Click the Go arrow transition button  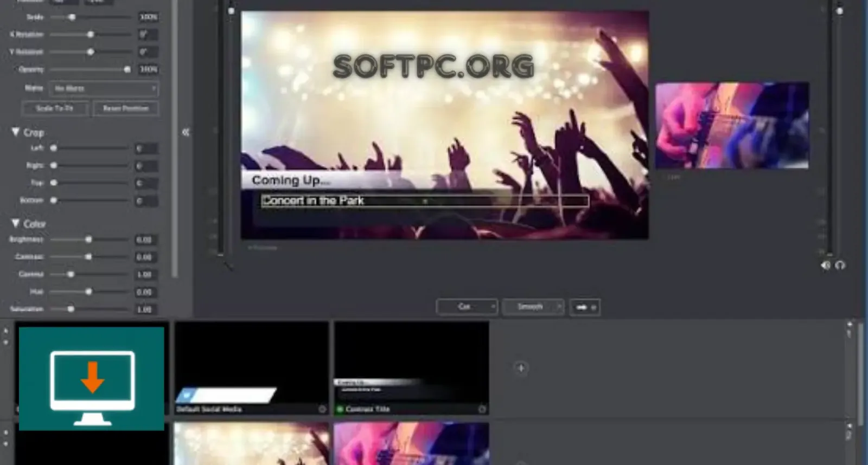tap(585, 307)
